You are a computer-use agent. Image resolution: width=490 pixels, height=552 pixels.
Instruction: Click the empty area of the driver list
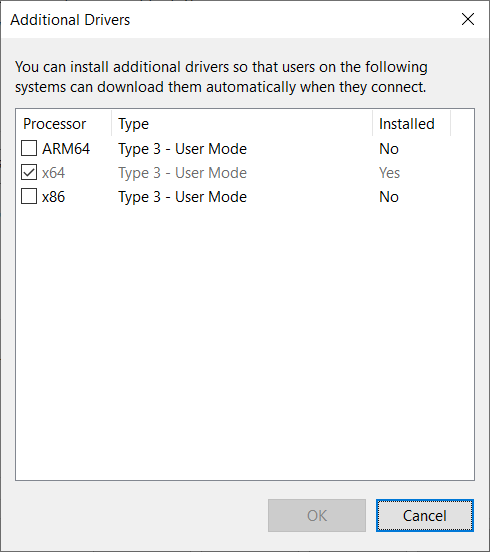tap(245, 343)
